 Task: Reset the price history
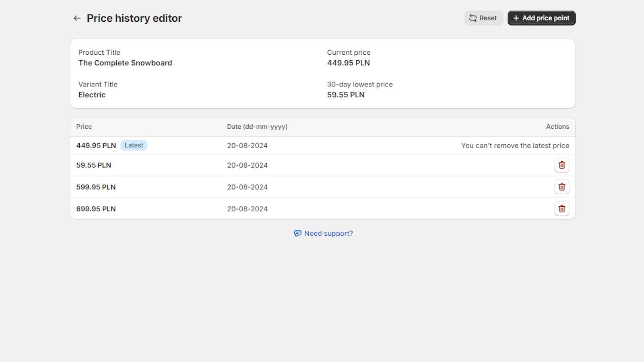point(483,18)
